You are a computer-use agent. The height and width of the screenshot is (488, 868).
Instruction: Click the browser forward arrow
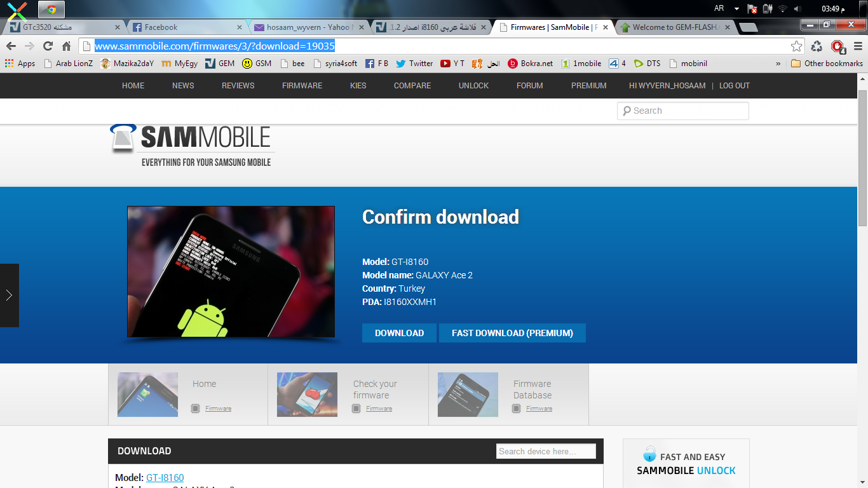pyautogui.click(x=29, y=46)
